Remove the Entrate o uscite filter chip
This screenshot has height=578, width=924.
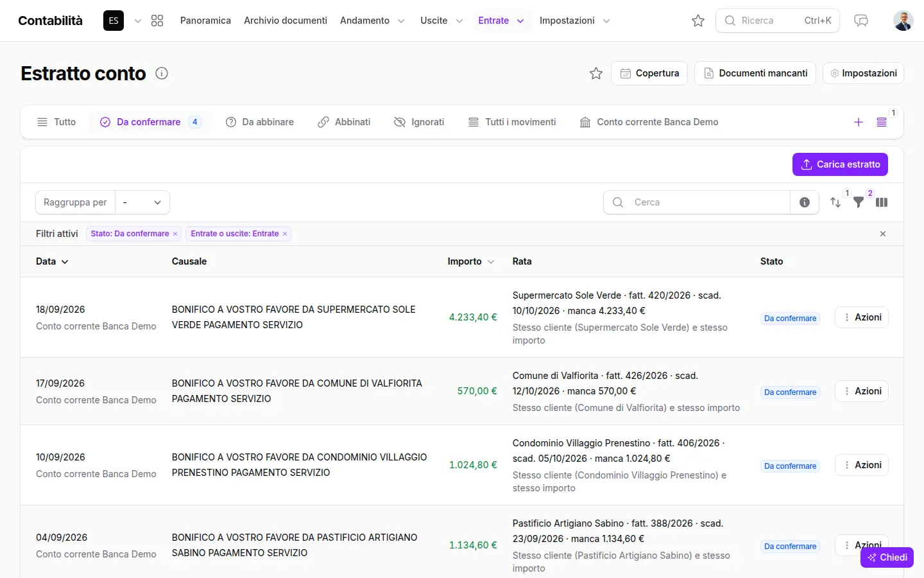285,234
